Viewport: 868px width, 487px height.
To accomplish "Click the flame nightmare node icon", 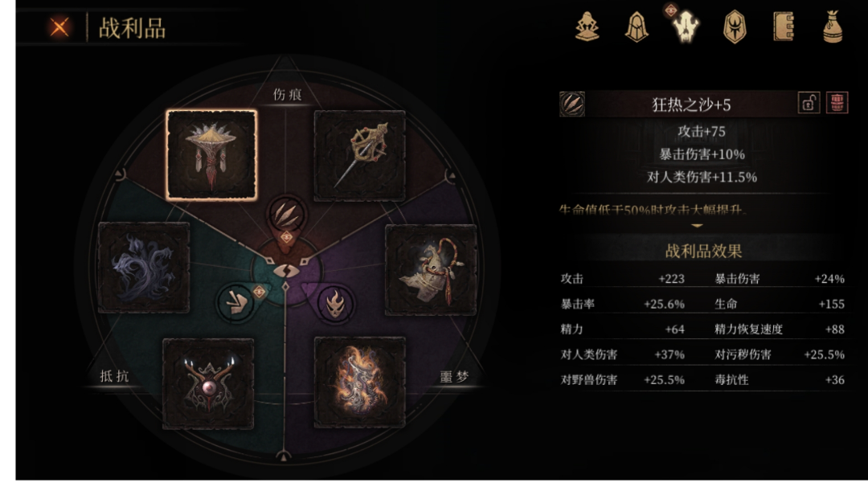I will [x=335, y=304].
